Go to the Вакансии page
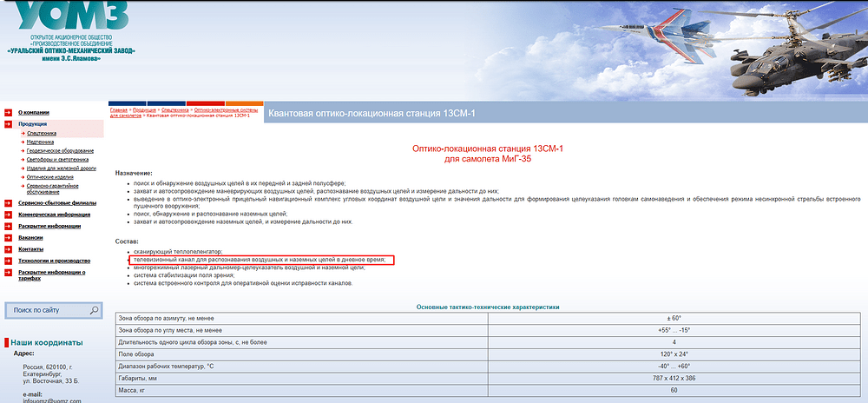The image size is (868, 403). (30, 237)
